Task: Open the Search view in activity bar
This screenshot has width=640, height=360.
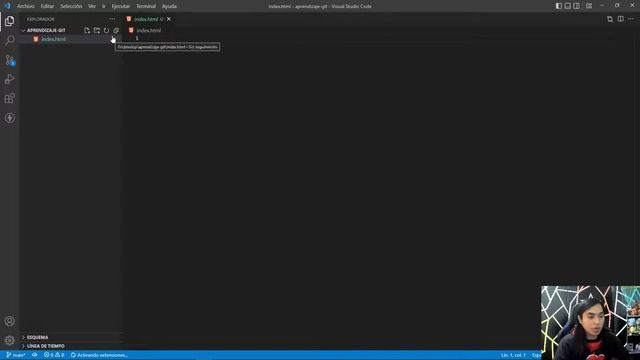Action: click(9, 40)
